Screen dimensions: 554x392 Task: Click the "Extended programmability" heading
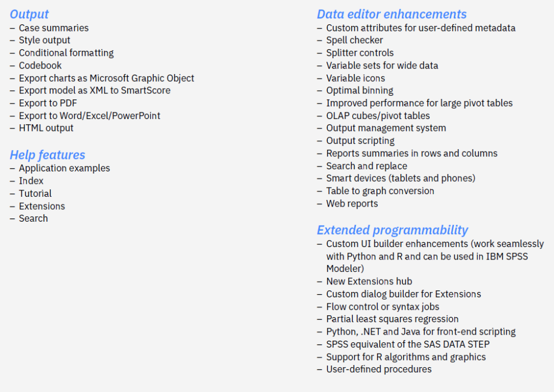point(392,230)
